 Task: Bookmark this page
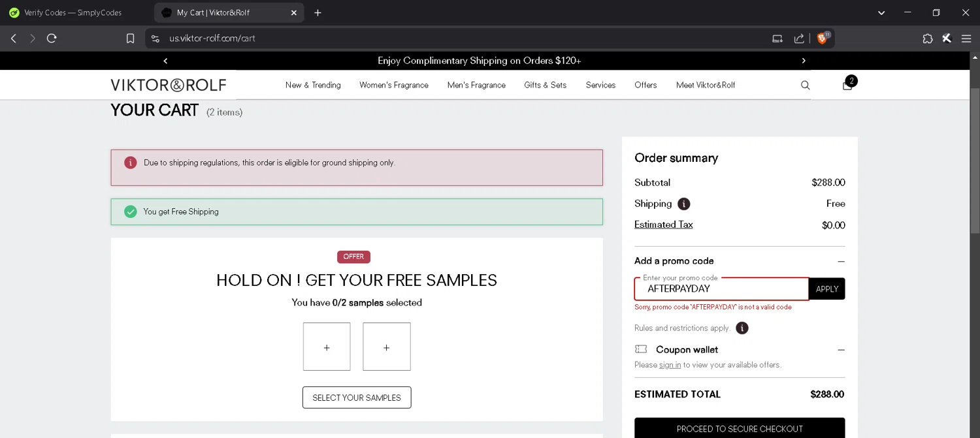[131, 39]
